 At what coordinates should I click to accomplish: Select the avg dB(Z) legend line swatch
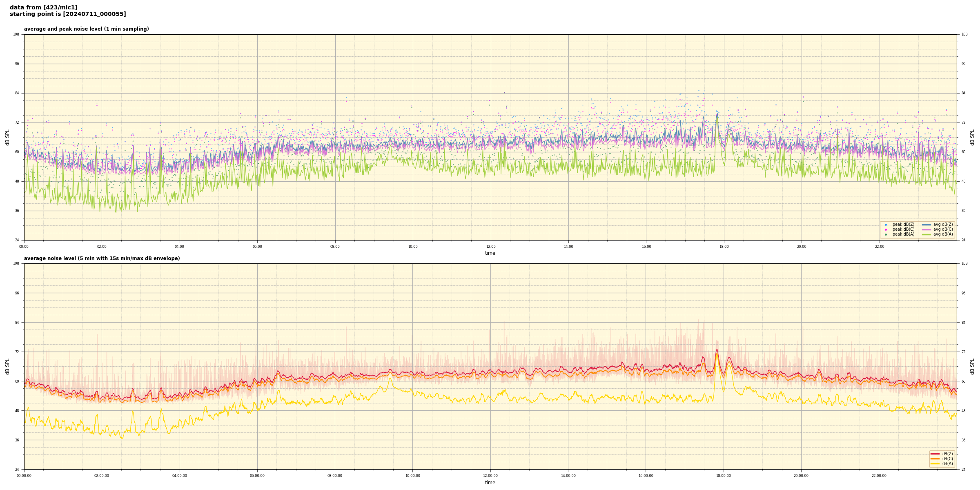click(x=927, y=225)
